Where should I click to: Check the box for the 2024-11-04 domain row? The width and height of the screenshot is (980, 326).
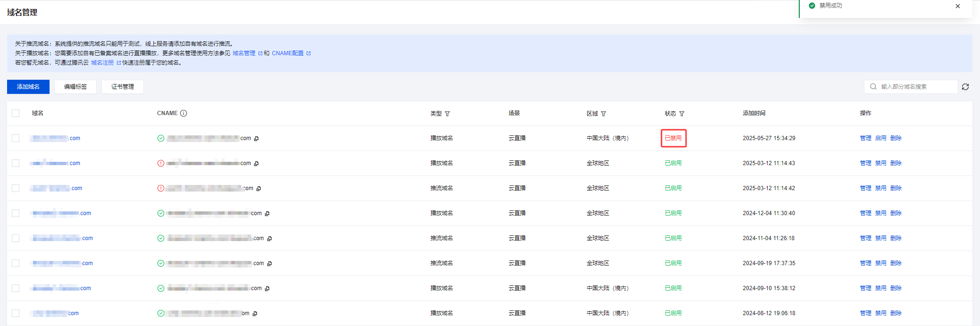point(16,238)
